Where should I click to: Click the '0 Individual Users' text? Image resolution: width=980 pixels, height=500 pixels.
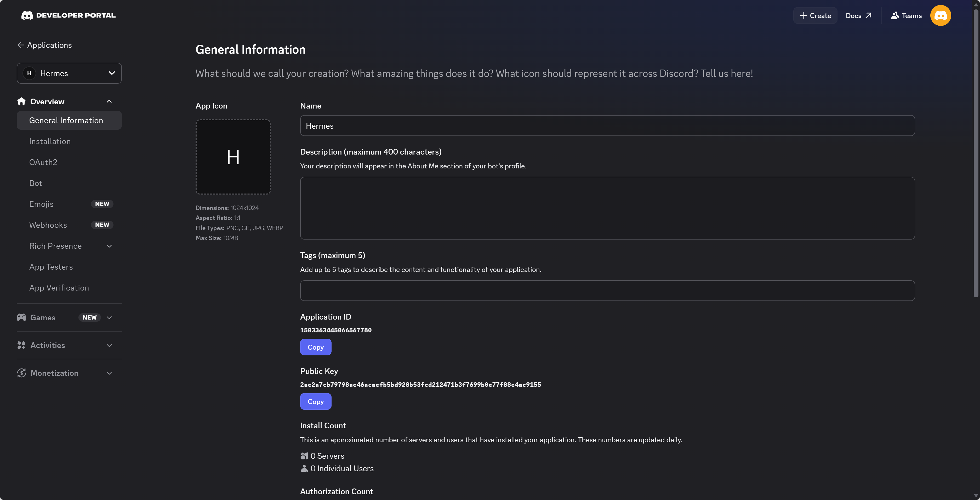(x=342, y=468)
